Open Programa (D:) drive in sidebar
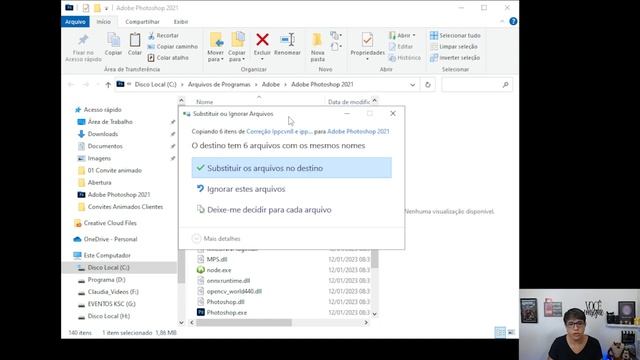640x360 pixels. coord(106,280)
